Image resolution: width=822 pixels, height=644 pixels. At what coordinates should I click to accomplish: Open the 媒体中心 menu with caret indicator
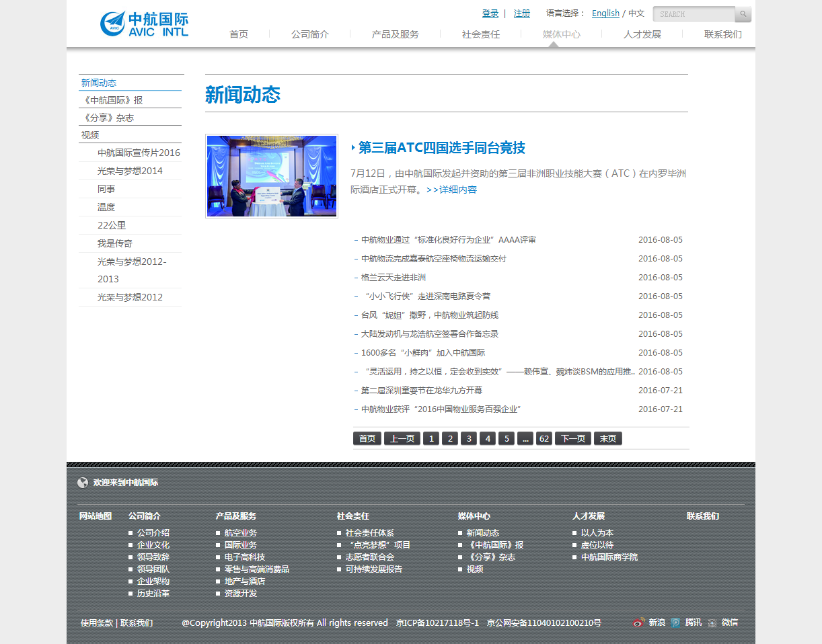pyautogui.click(x=562, y=34)
